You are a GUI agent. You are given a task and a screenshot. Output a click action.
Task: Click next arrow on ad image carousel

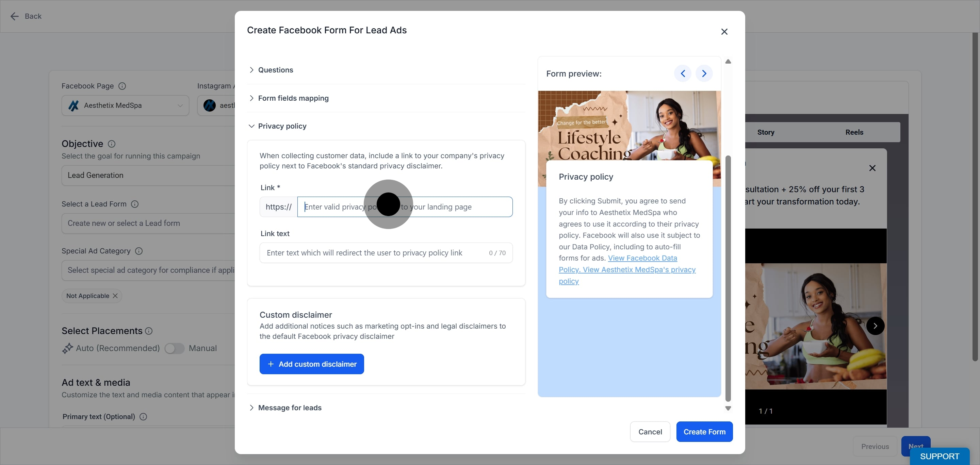pos(875,326)
